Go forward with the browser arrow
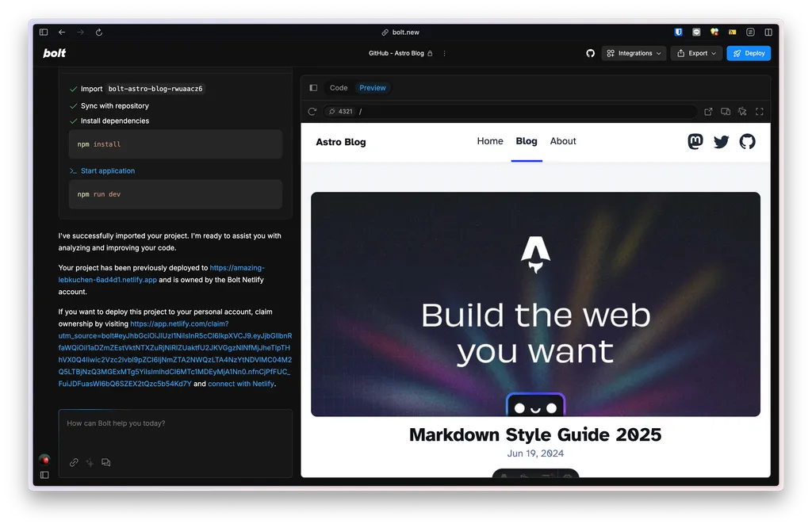Viewport: 812px width, 528px height. pos(80,32)
